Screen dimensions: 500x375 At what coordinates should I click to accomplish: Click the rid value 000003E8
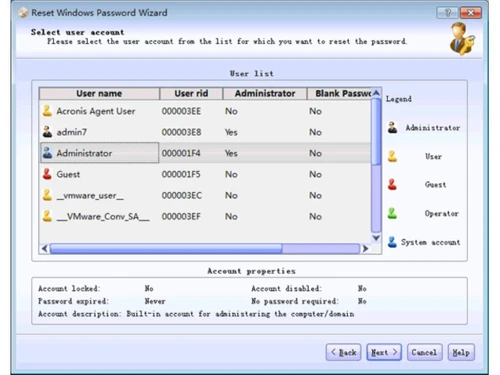181,132
